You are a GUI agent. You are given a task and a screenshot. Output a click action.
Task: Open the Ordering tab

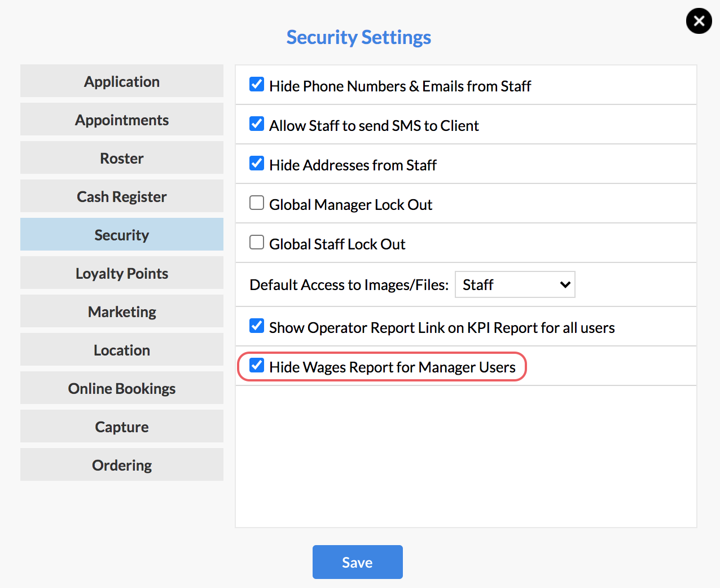tap(122, 465)
